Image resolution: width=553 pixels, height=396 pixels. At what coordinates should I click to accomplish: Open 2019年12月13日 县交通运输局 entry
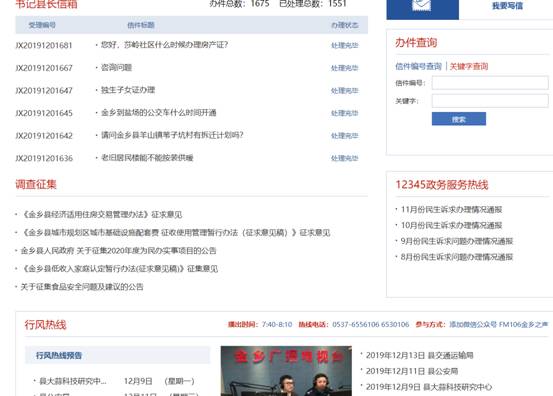419,355
